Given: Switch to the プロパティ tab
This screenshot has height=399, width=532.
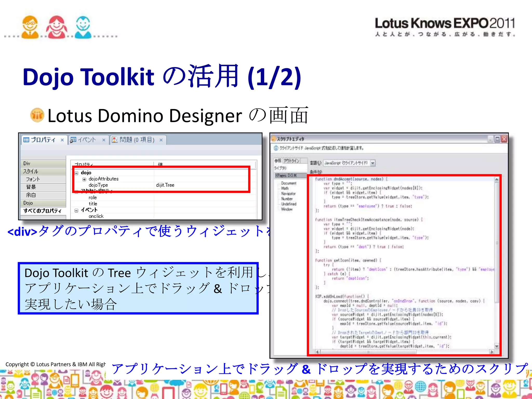Looking at the screenshot, I should click(44, 140).
